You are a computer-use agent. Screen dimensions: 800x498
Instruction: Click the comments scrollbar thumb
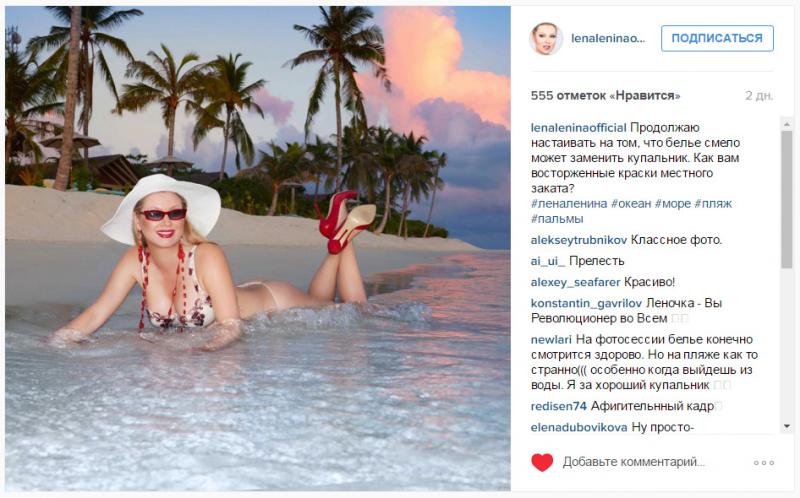(786, 200)
